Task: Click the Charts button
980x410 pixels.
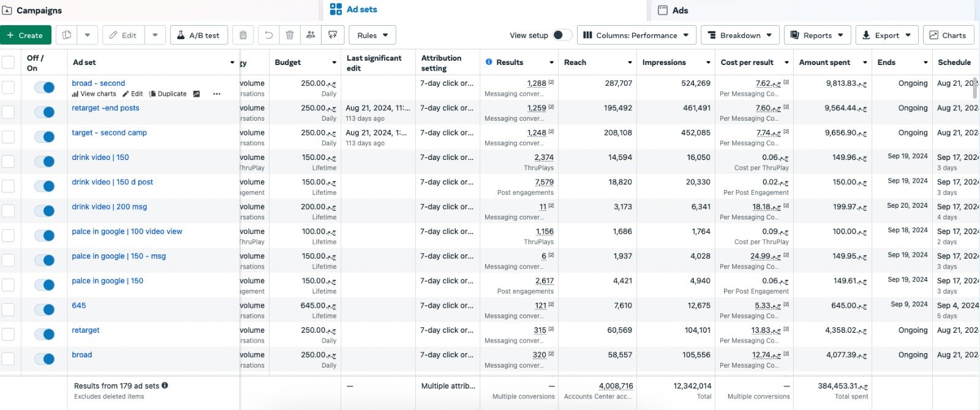Action: point(948,36)
